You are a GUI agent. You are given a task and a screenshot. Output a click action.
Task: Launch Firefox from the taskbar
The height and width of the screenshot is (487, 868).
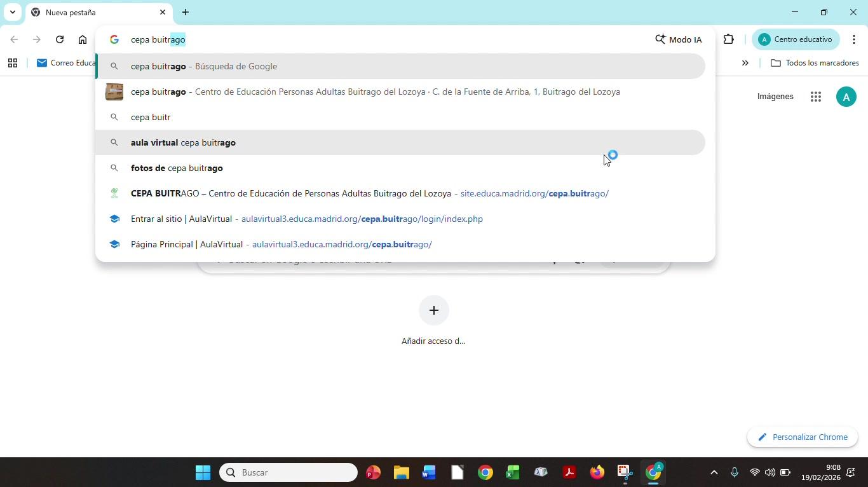[597, 472]
